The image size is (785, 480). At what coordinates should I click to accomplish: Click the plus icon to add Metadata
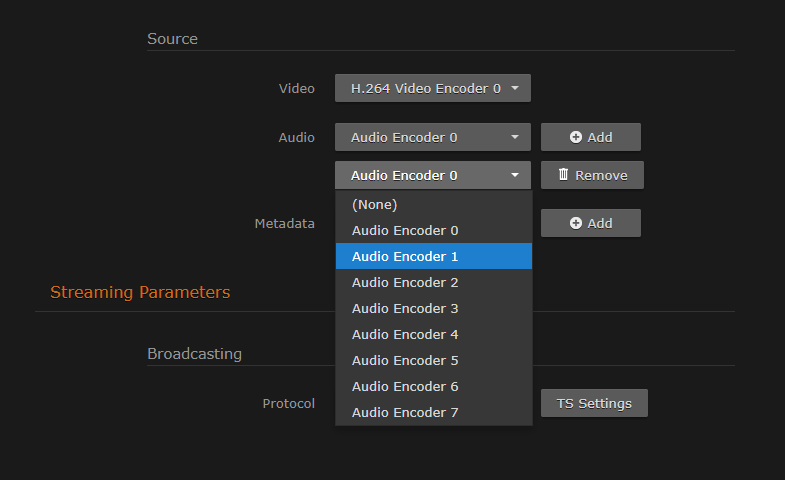point(576,223)
